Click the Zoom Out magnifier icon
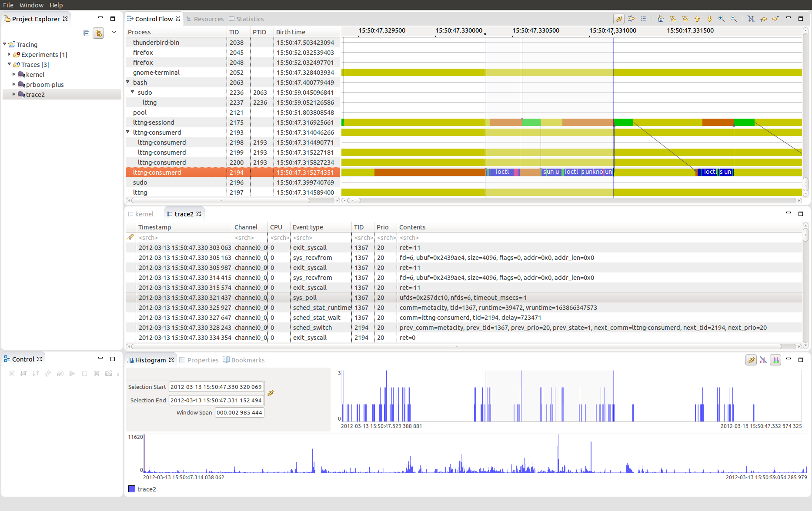The image size is (812, 511). tap(734, 19)
